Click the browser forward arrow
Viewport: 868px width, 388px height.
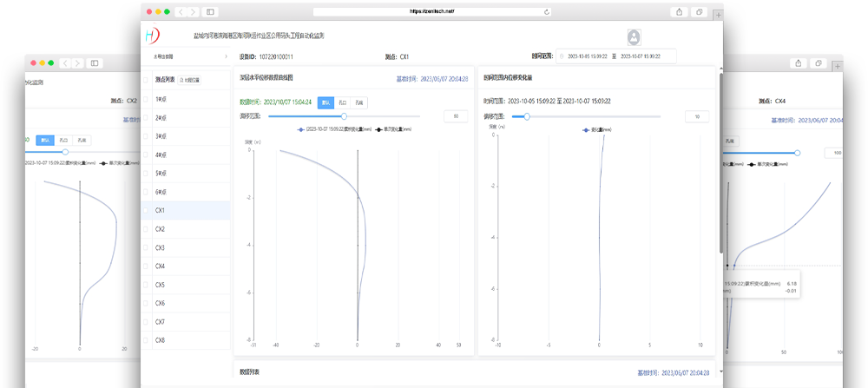tap(194, 11)
